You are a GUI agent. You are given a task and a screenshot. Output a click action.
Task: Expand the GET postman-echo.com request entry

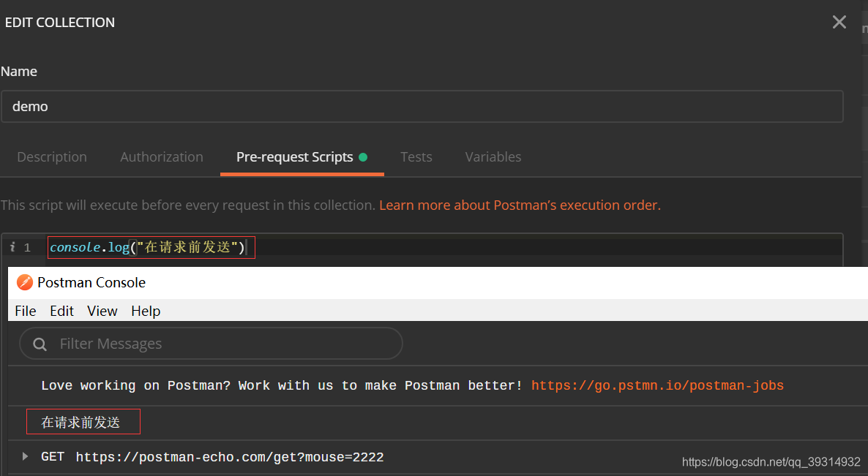25,457
